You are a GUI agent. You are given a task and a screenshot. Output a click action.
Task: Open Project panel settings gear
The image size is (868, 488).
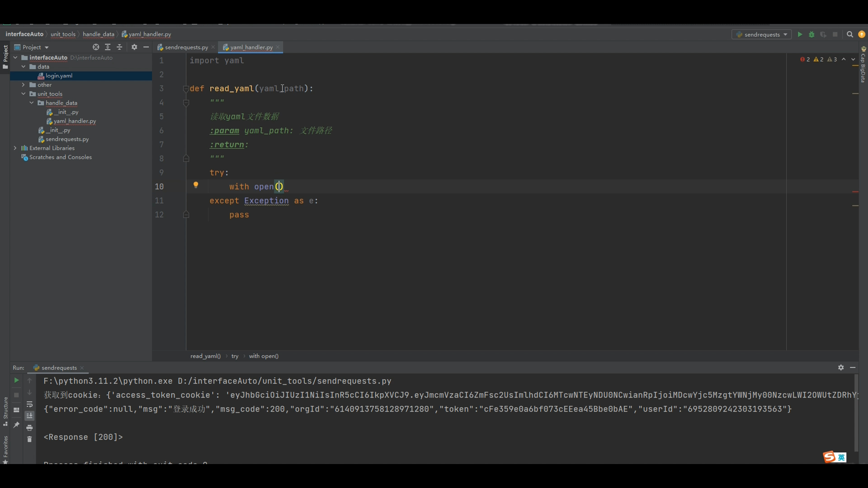(x=134, y=47)
